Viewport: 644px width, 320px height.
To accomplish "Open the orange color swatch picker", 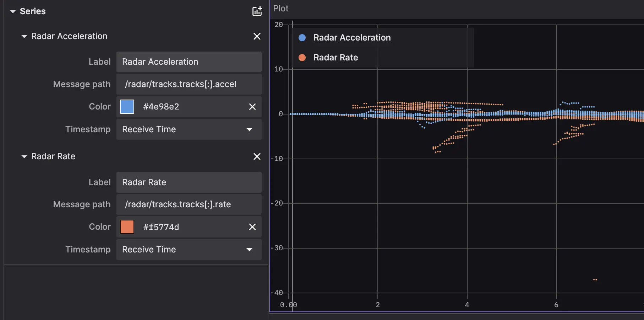I will tap(127, 227).
